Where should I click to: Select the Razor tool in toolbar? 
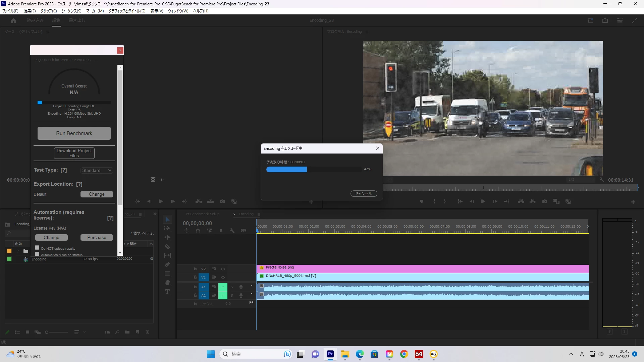pos(167,247)
